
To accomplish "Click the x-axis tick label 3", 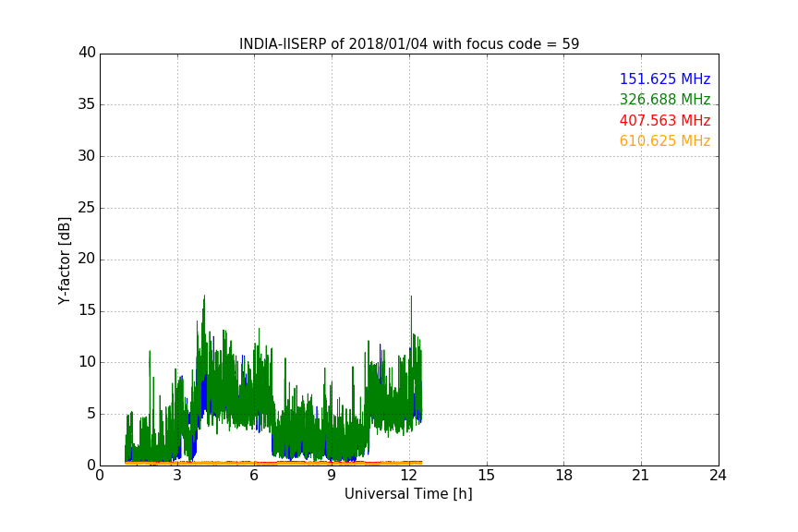I will [177, 476].
